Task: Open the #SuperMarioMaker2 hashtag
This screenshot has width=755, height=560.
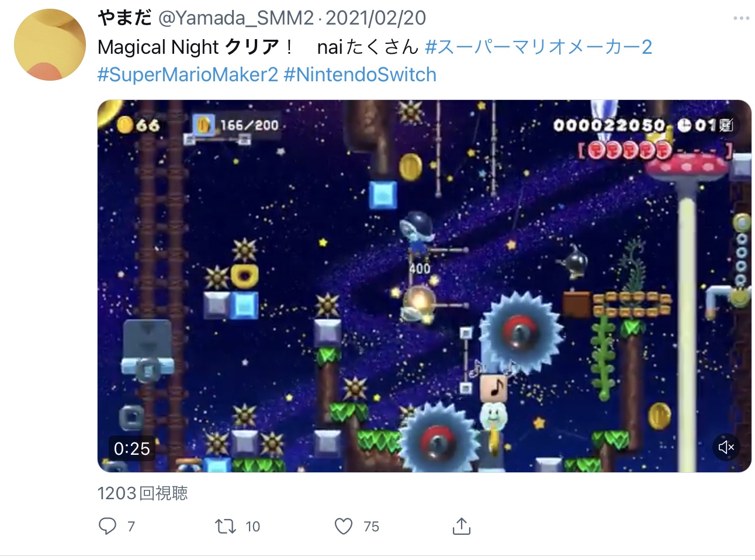Action: [188, 75]
